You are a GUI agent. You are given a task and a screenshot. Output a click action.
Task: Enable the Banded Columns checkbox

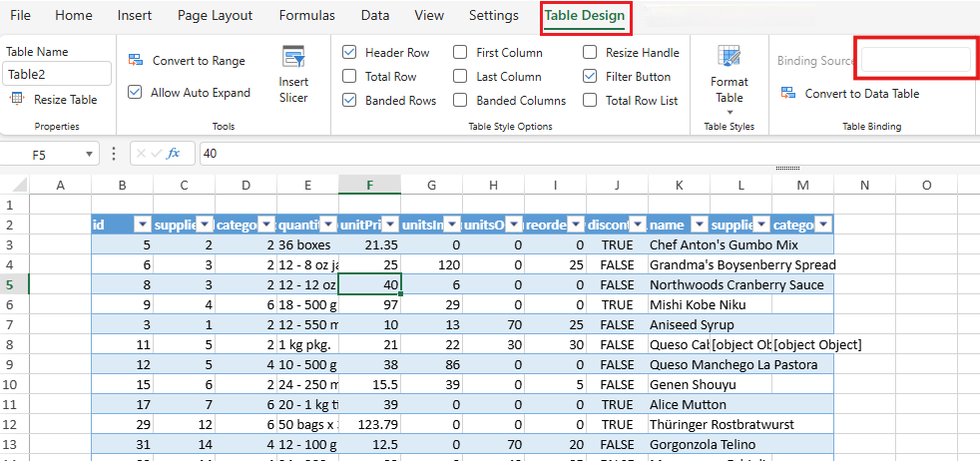pyautogui.click(x=460, y=100)
